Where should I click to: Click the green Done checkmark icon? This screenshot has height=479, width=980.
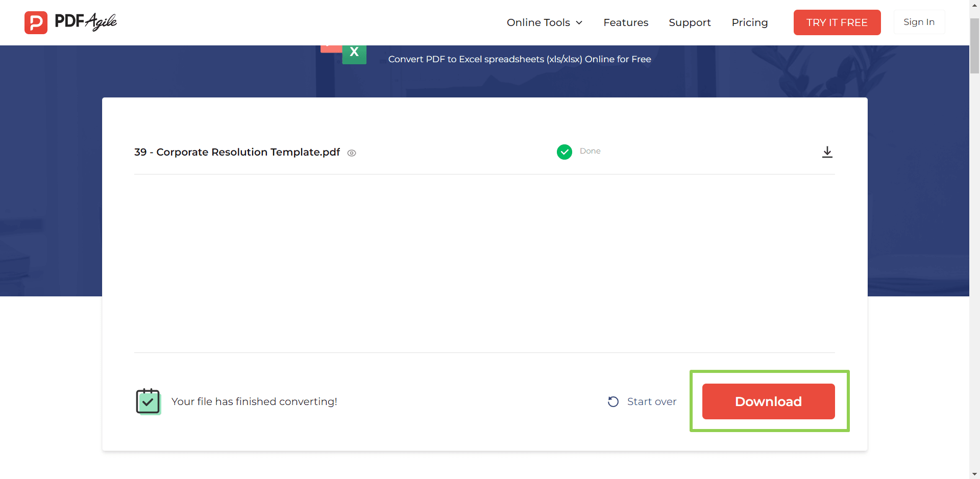pyautogui.click(x=565, y=152)
